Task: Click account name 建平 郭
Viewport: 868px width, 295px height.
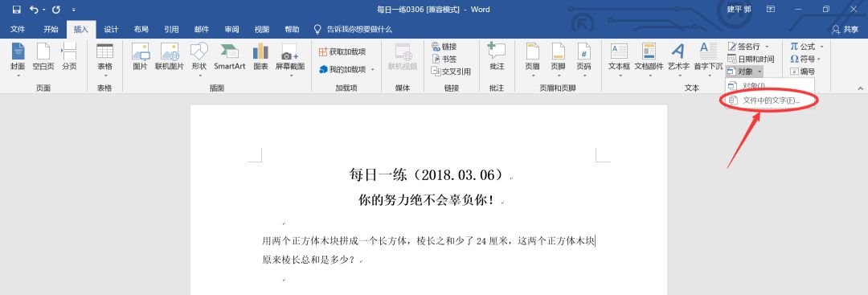Action: pyautogui.click(x=739, y=10)
